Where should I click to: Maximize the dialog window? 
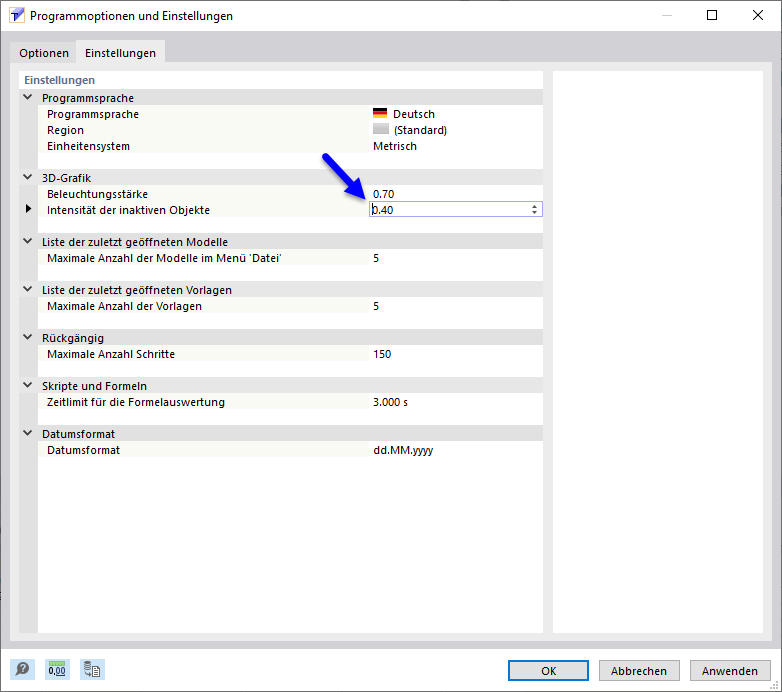pyautogui.click(x=712, y=15)
